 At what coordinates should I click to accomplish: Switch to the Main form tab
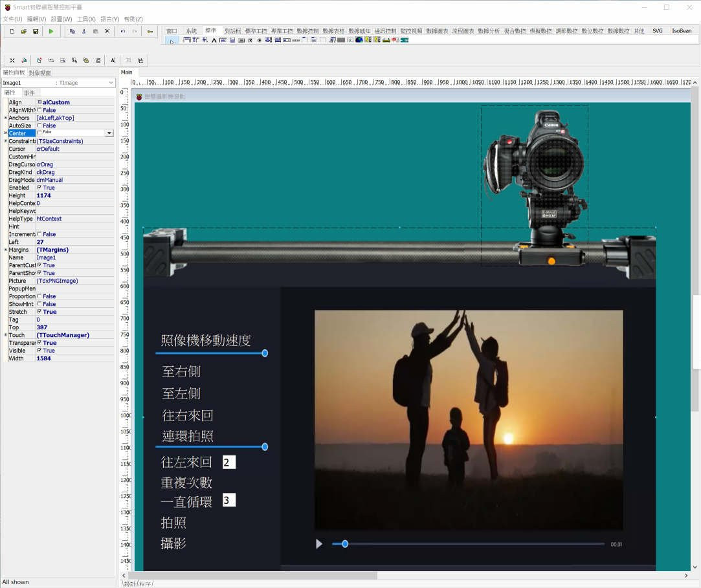[x=126, y=72]
